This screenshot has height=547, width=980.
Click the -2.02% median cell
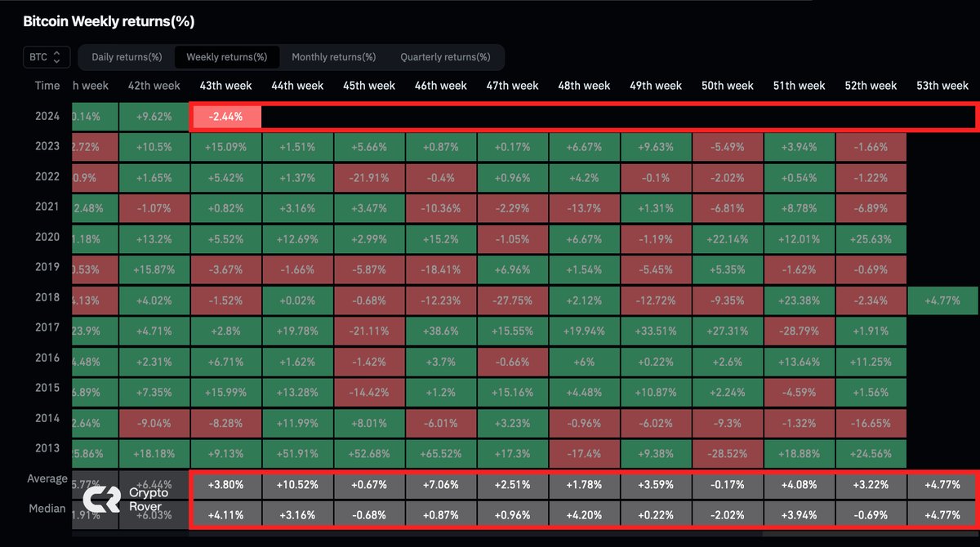pyautogui.click(x=728, y=515)
